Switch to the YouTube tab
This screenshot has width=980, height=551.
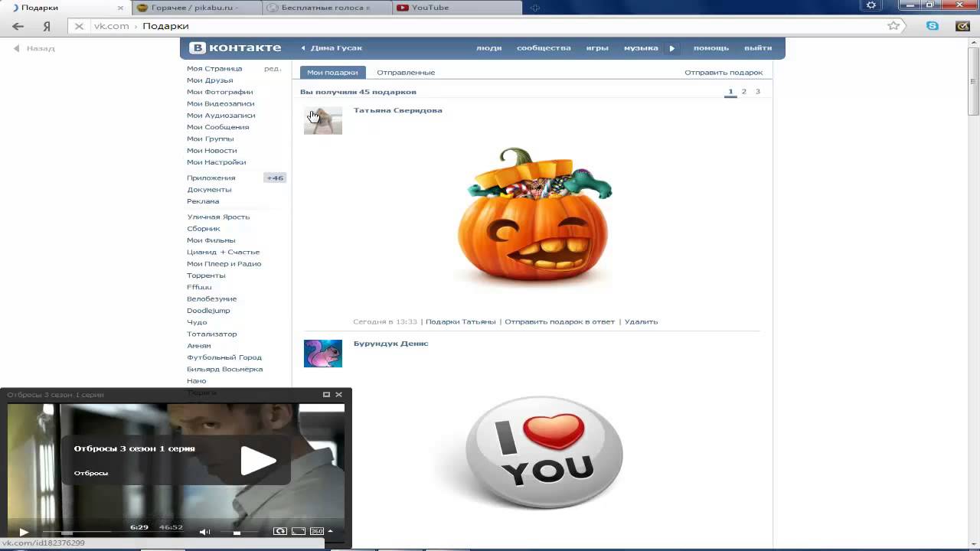pos(457,8)
